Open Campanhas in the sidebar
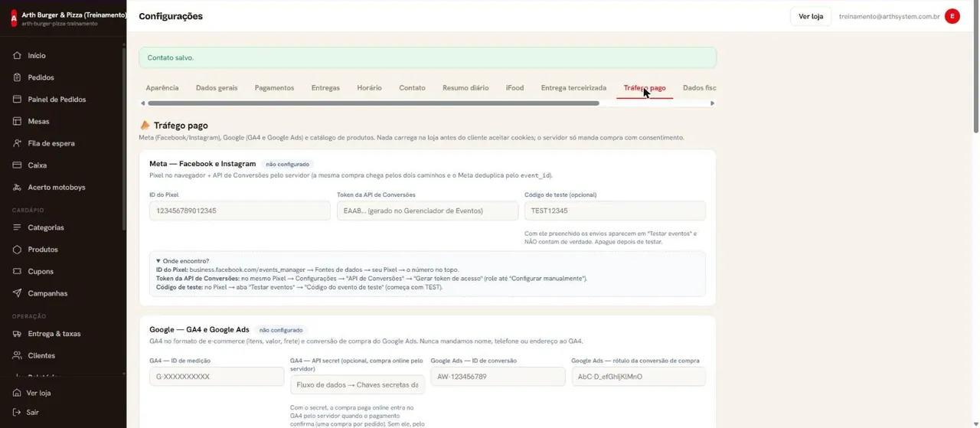Image resolution: width=980 pixels, height=428 pixels. (47, 293)
